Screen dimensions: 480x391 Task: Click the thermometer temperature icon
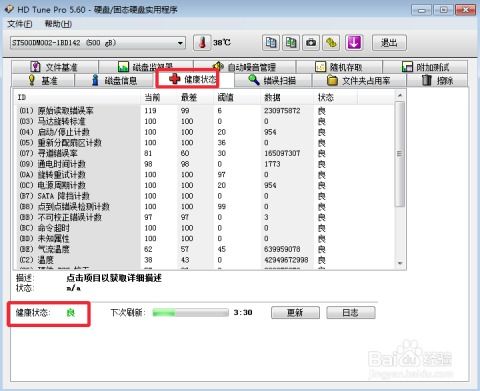202,43
